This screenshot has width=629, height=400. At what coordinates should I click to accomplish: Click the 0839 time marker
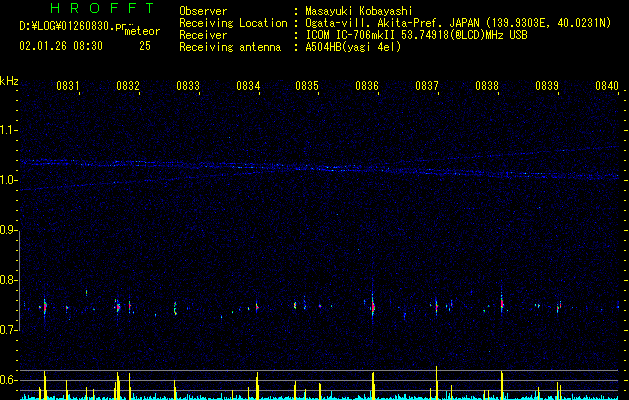pos(547,85)
